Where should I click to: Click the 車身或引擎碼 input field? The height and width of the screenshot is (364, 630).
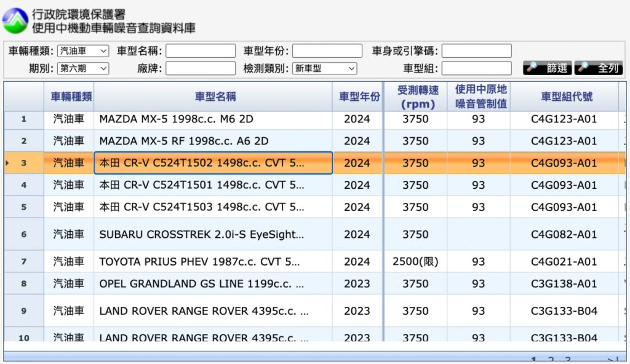click(477, 51)
